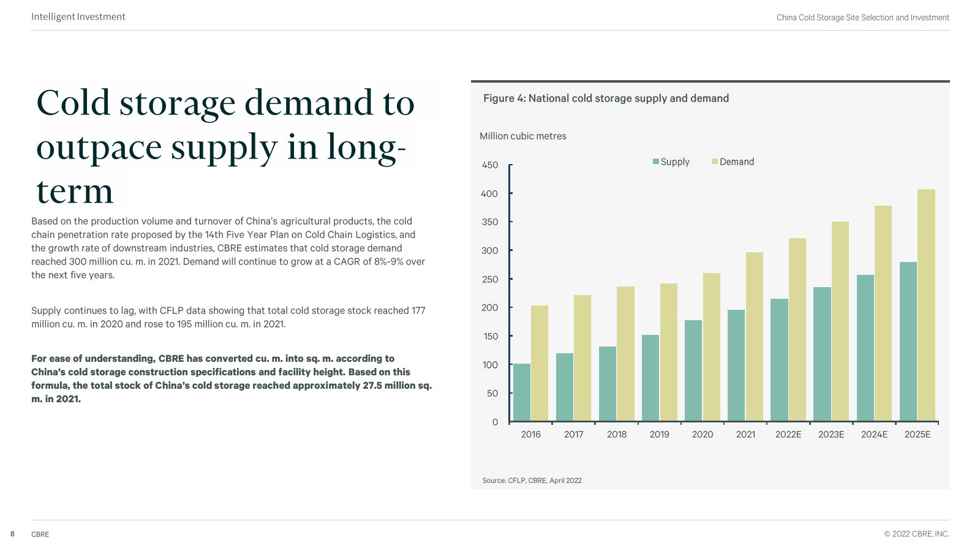This screenshot has height=551, width=980.
Task: Select the bold conversion paragraph
Action: (x=232, y=378)
